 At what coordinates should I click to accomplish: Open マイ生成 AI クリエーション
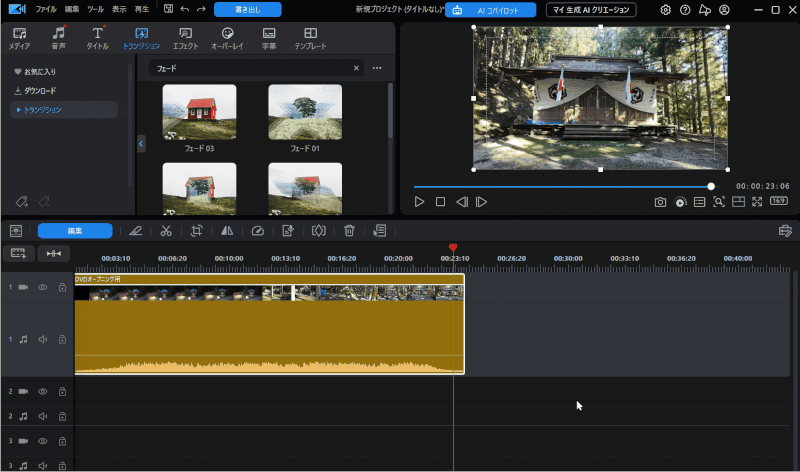coord(591,10)
